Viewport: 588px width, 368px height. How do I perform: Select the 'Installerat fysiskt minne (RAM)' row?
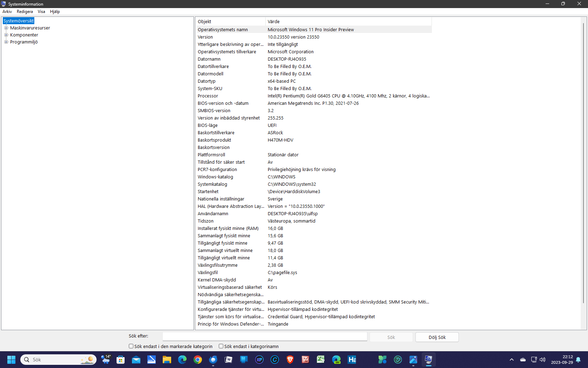click(314, 229)
